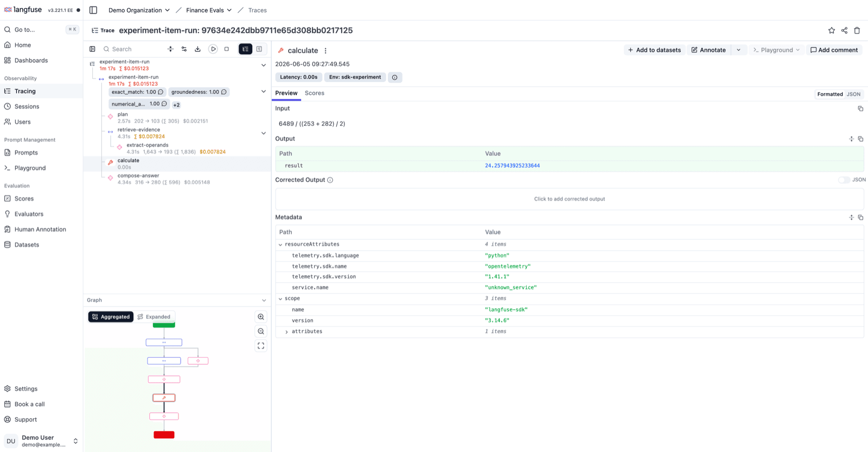Select the Preview tab
The height and width of the screenshot is (452, 868).
[x=286, y=93]
